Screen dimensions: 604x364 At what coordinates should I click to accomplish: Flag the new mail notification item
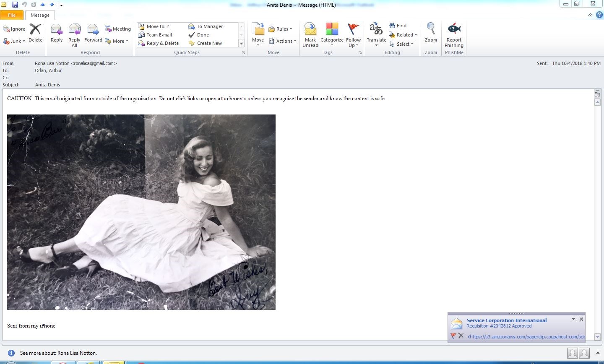453,336
